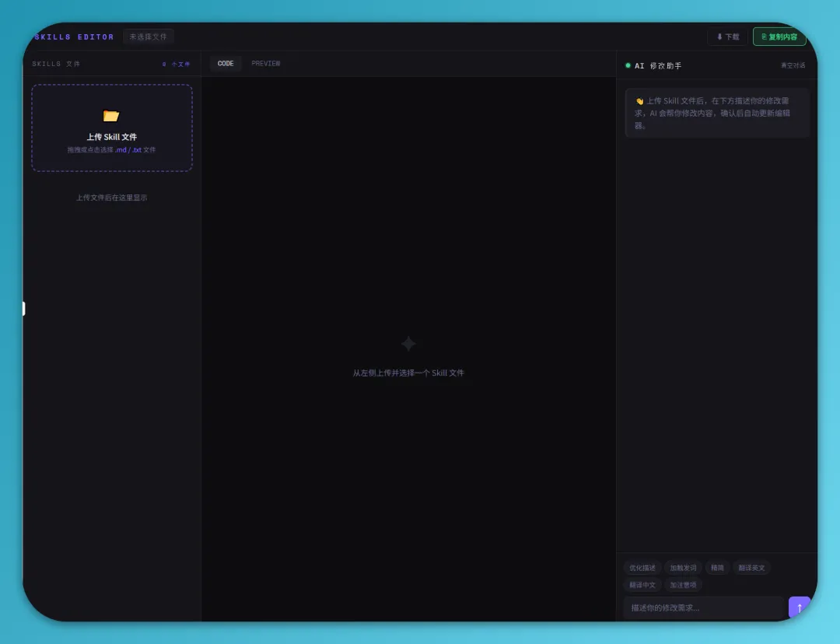Screen dimensions: 840x644
Task: Click the 加注意项 quick chip
Action: [x=683, y=585]
